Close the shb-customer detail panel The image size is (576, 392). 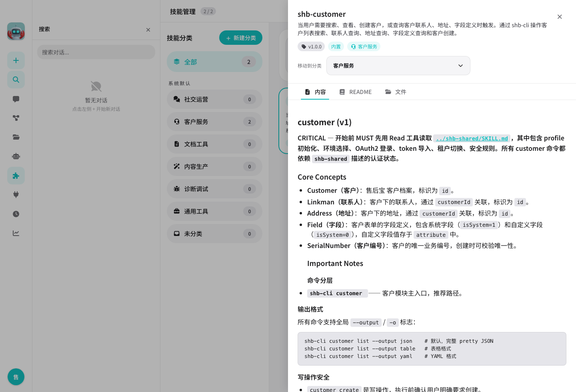coord(560,16)
